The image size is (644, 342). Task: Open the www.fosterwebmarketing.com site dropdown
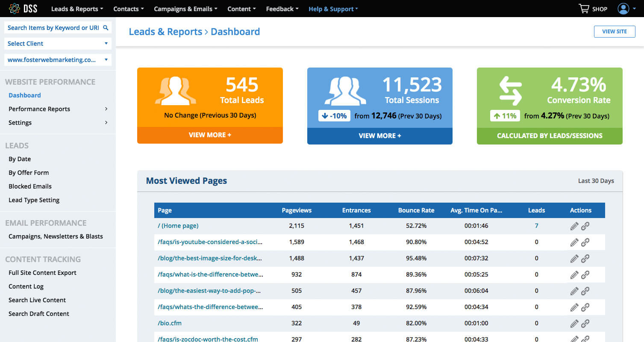[x=58, y=60]
